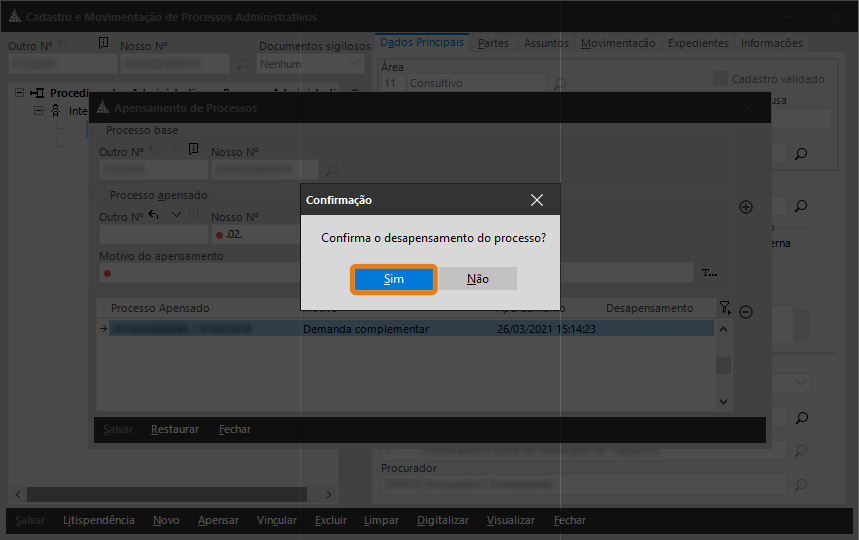This screenshot has width=859, height=540.
Task: Click the minus icon to remove apensamento
Action: [x=745, y=312]
